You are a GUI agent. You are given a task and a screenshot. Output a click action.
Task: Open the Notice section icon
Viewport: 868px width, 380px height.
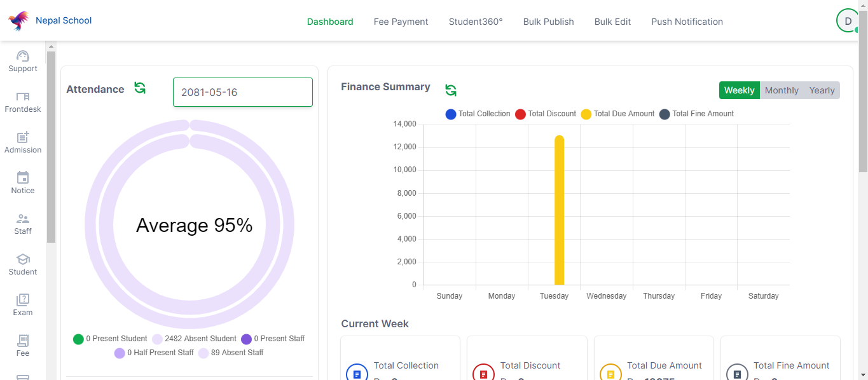tap(23, 179)
